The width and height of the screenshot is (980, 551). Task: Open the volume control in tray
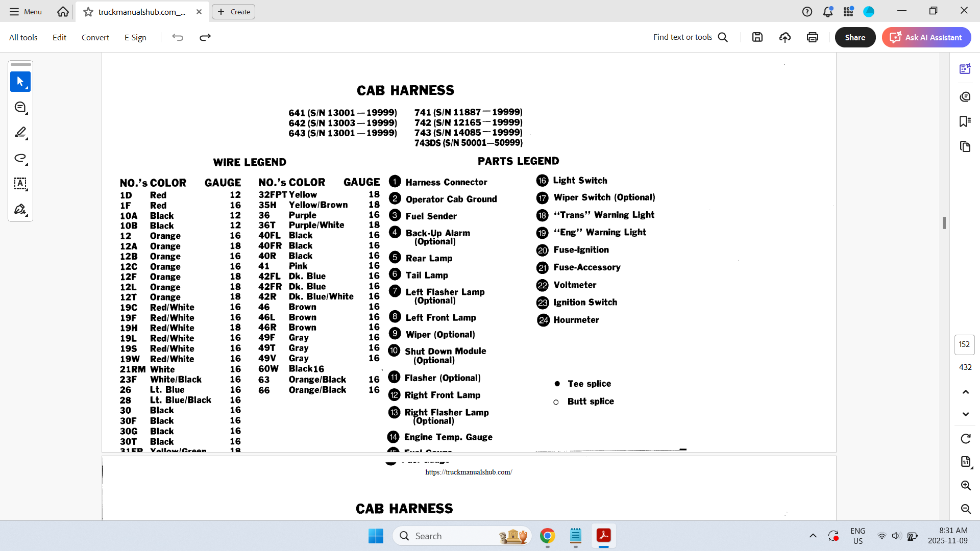point(896,536)
